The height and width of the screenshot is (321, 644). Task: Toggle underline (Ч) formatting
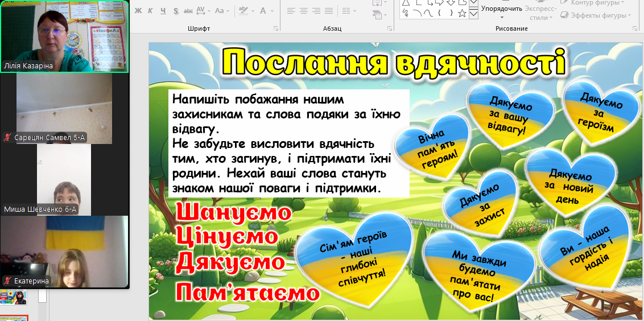pyautogui.click(x=163, y=11)
